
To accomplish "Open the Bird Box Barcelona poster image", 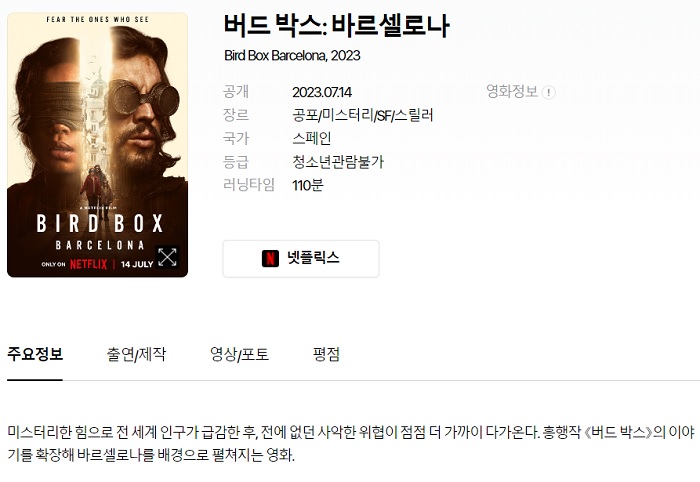I will pos(97,145).
